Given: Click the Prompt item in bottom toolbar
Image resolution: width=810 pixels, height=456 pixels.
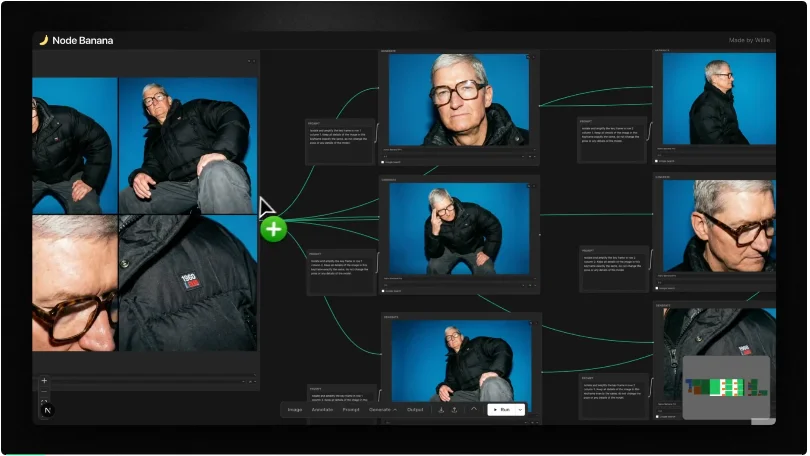Looking at the screenshot, I should [351, 410].
